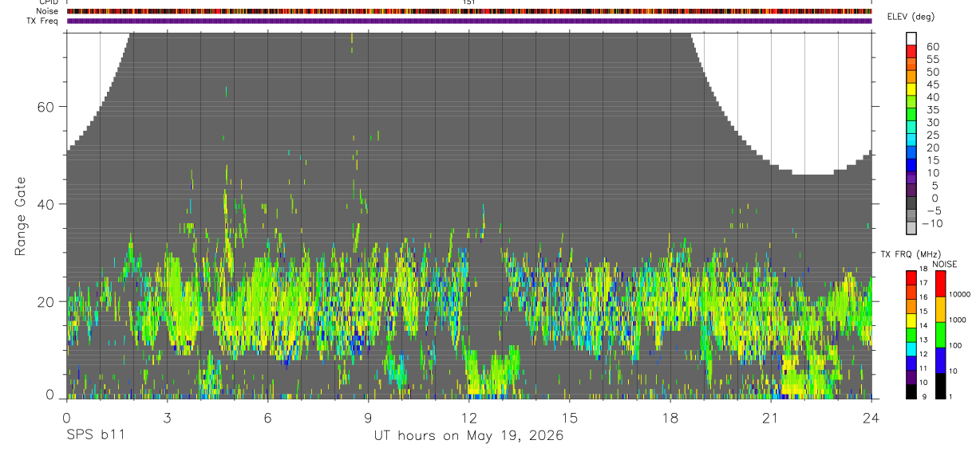Image resolution: width=980 pixels, height=452 pixels.
Task: Click the 'UT hours on May 19, 2026' label
Action: (468, 436)
